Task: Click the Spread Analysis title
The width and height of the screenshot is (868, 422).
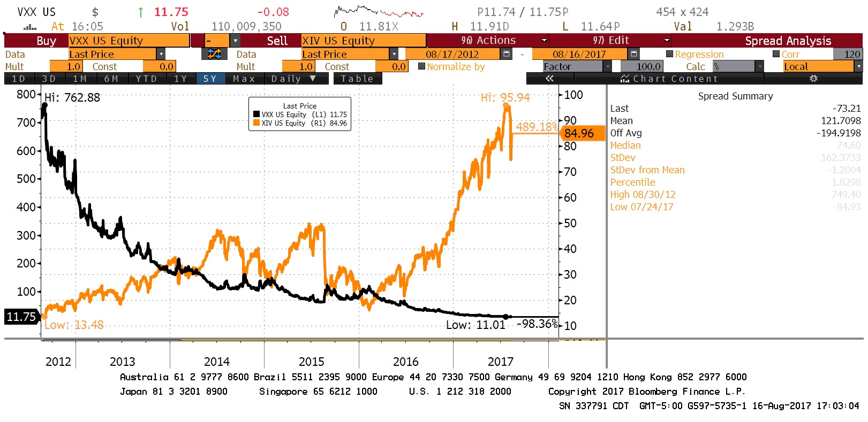Action: tap(788, 41)
